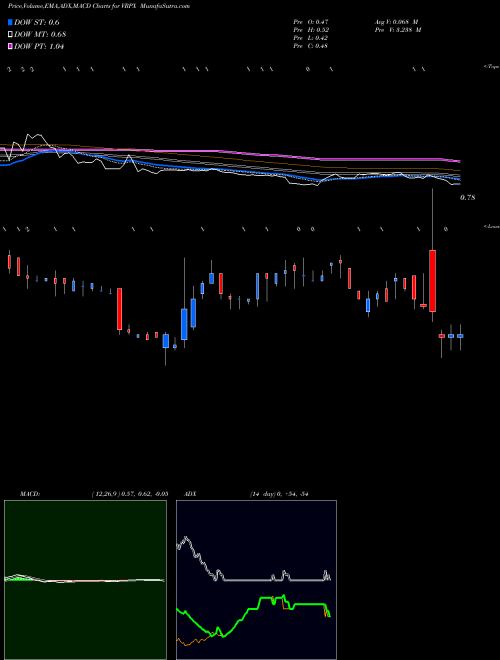Click the 'Pre C: 0.48' value
The height and width of the screenshot is (660, 500).
[311, 46]
